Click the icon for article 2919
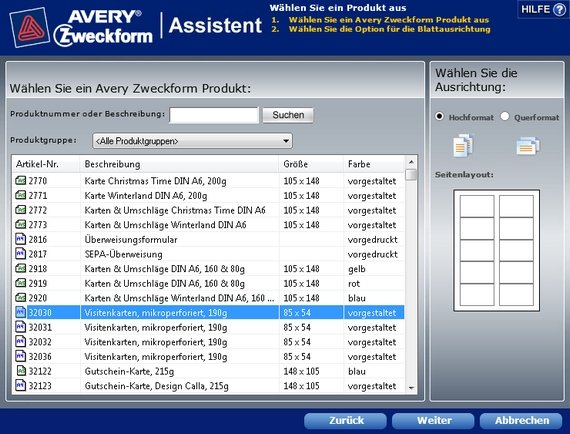Image resolution: width=570 pixels, height=434 pixels. click(21, 283)
